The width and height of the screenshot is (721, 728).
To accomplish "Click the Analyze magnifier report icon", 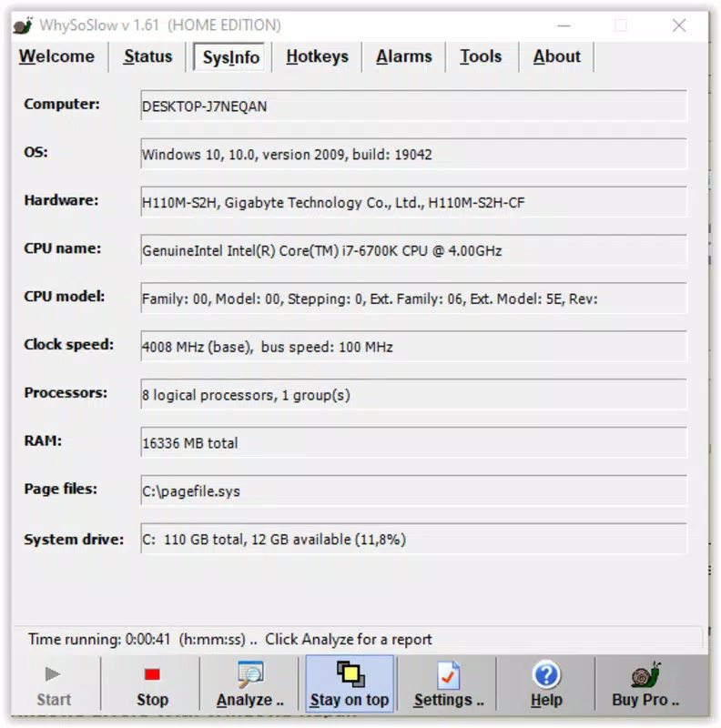I will 250,674.
